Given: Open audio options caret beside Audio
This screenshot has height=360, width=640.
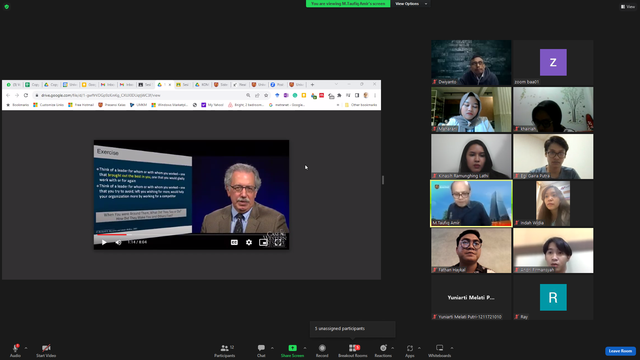Looking at the screenshot, I should (x=26, y=348).
